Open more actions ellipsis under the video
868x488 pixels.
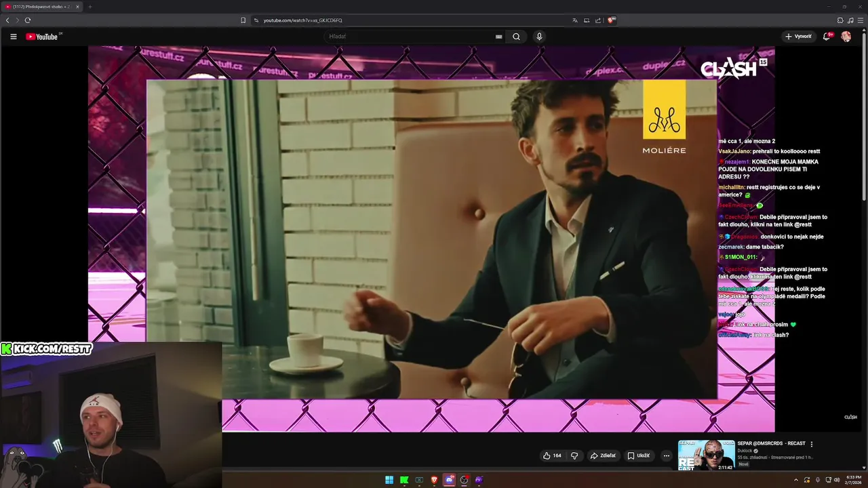(x=667, y=455)
